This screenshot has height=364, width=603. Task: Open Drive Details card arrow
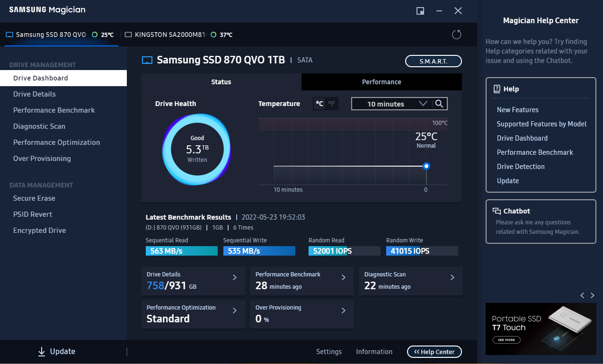[234, 277]
